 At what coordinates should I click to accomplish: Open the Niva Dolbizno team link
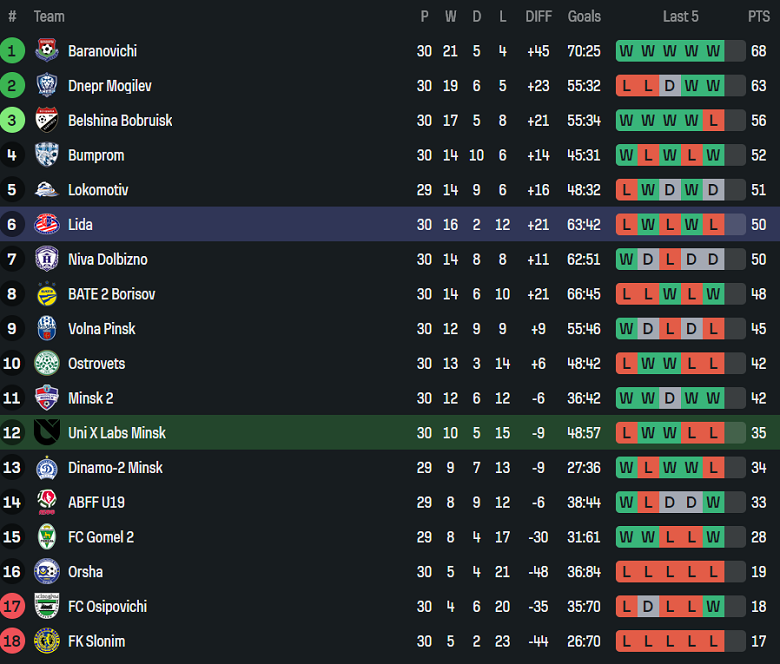[x=107, y=260]
